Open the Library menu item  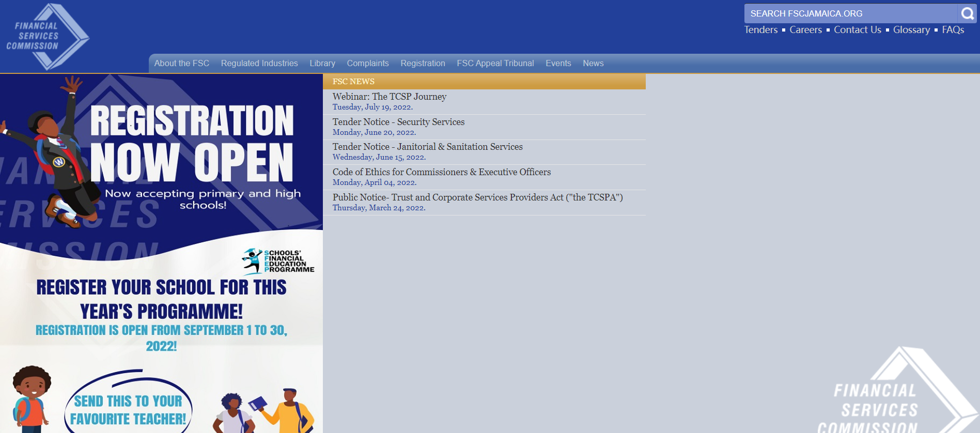[322, 63]
